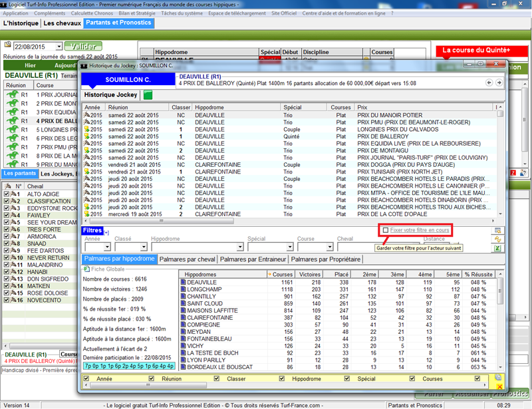Image resolution: width=532 pixels, height=409 pixels.
Task: Select the Palmares par Propriétaire tab
Action: point(326,259)
